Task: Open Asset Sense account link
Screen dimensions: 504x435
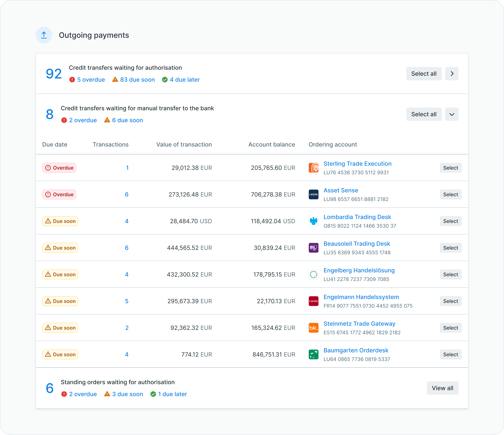Action: tap(341, 190)
